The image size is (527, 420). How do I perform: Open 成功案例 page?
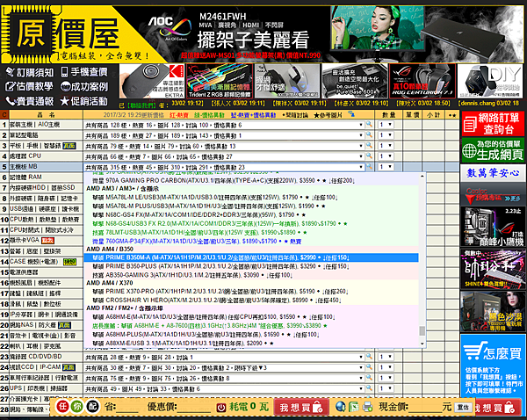[x=84, y=86]
